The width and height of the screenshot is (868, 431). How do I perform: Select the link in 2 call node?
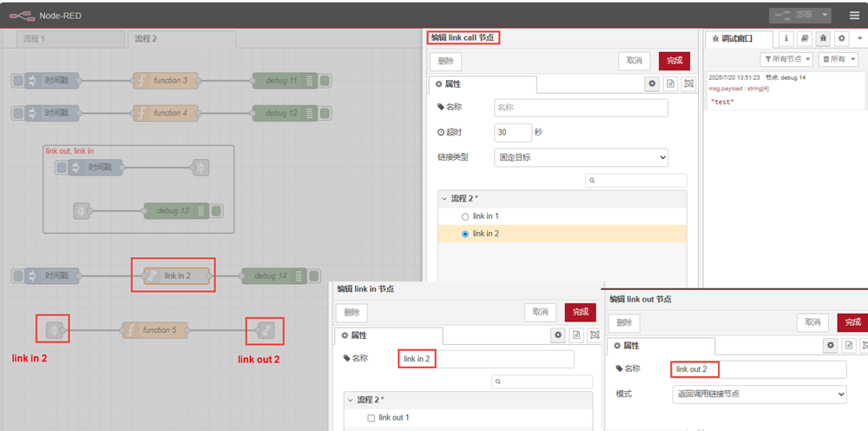pyautogui.click(x=177, y=275)
